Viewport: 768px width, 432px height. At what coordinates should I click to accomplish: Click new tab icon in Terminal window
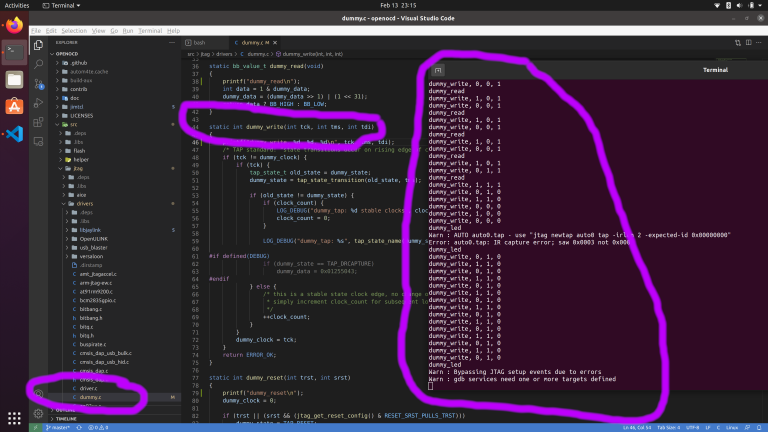pos(438,70)
